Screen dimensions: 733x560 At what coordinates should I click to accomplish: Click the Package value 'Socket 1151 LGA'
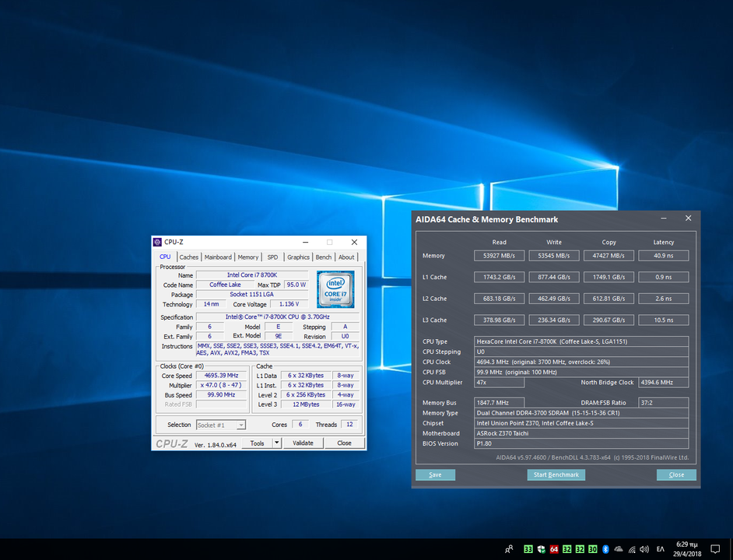(252, 295)
